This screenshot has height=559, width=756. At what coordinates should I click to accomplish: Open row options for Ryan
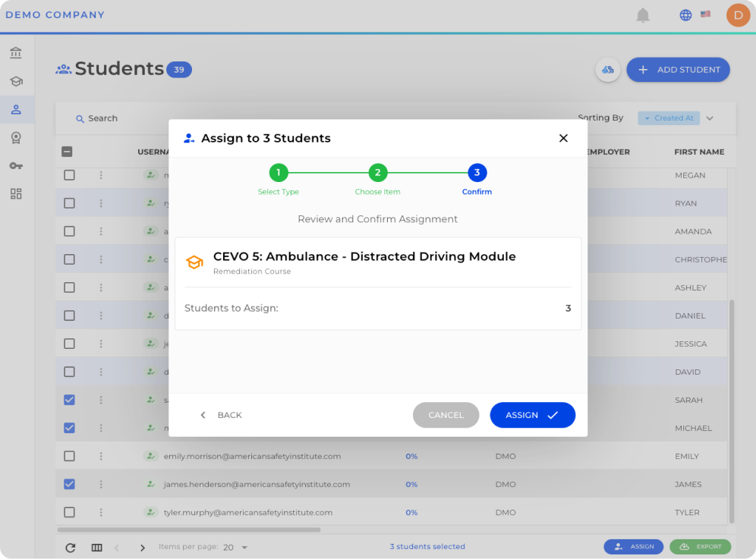point(101,203)
